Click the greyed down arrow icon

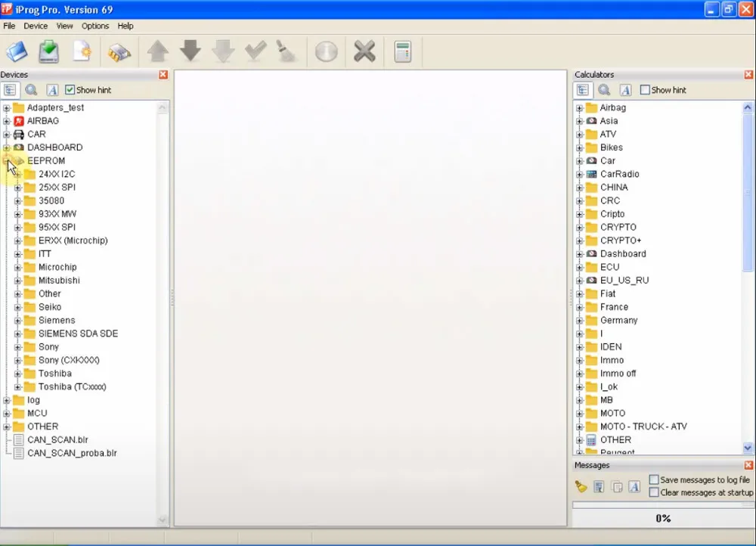[x=223, y=51]
